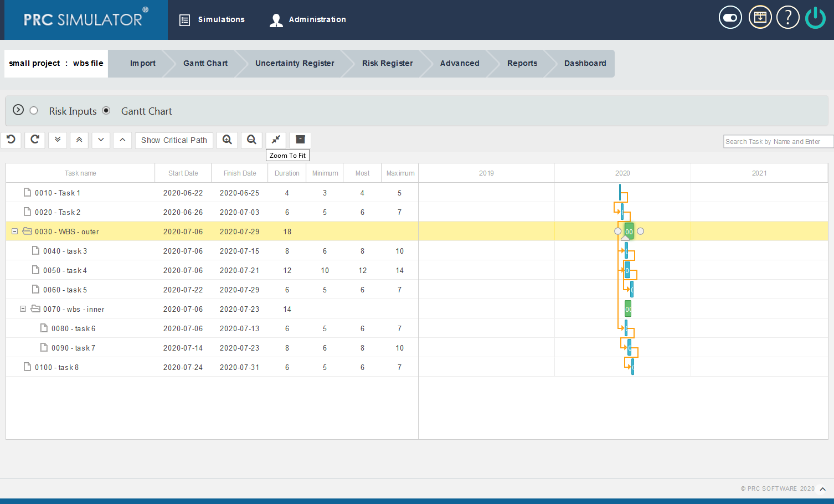Click the green 0030 WBS bar in the Gantt chart
Screen dimensions: 834x504
pyautogui.click(x=628, y=231)
